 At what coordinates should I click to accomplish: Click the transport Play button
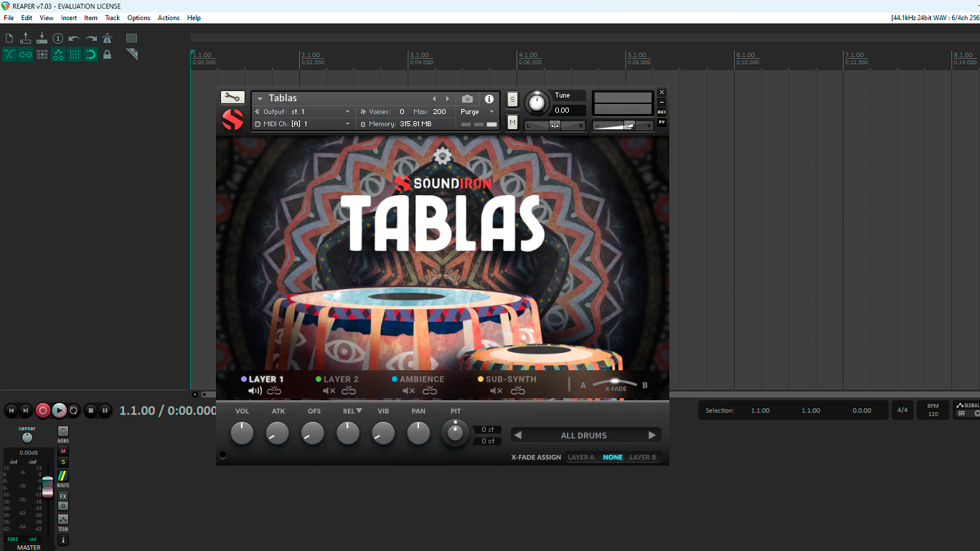59,410
